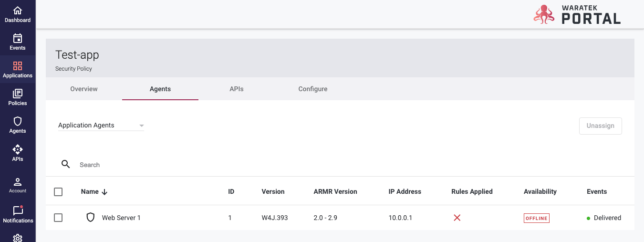Viewport: 644px width, 242px height.
Task: Click the Waratek Portal octopus logo
Action: pos(545,14)
